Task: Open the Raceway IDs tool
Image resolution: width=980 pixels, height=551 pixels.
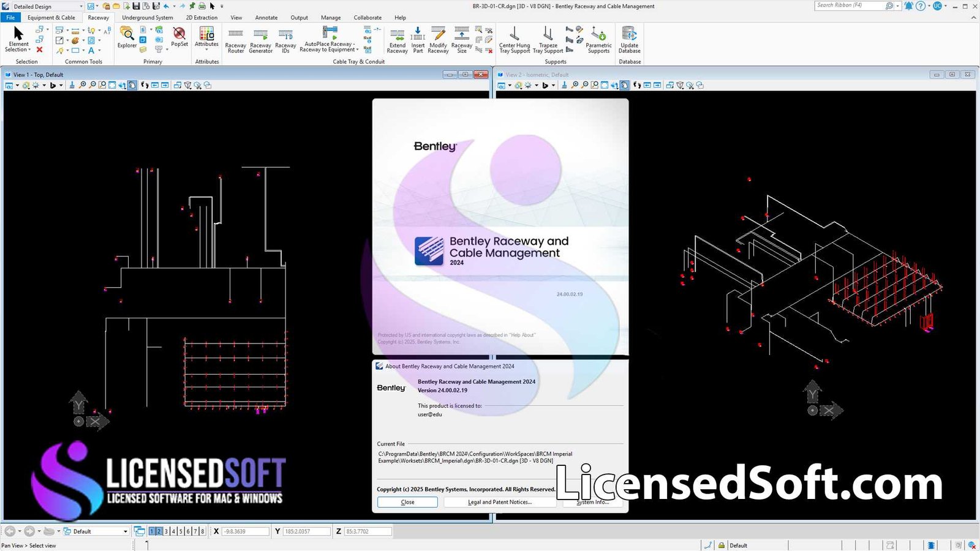Action: [285, 40]
